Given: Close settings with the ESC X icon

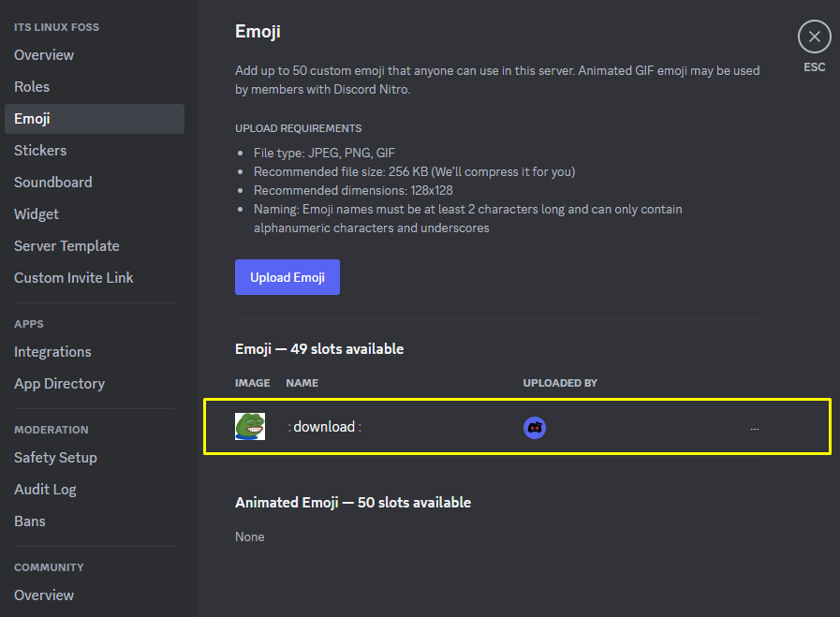Looking at the screenshot, I should pos(814,37).
